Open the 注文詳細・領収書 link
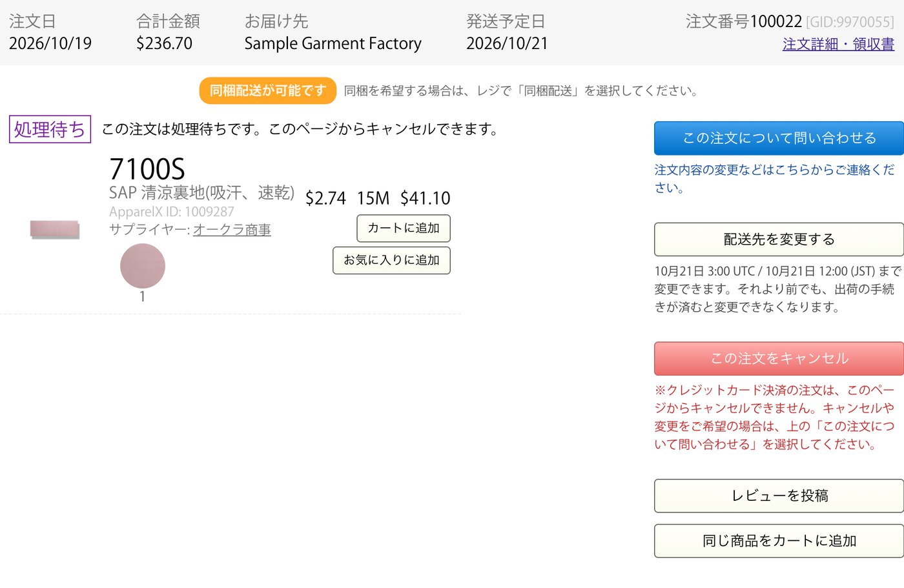 pos(838,44)
